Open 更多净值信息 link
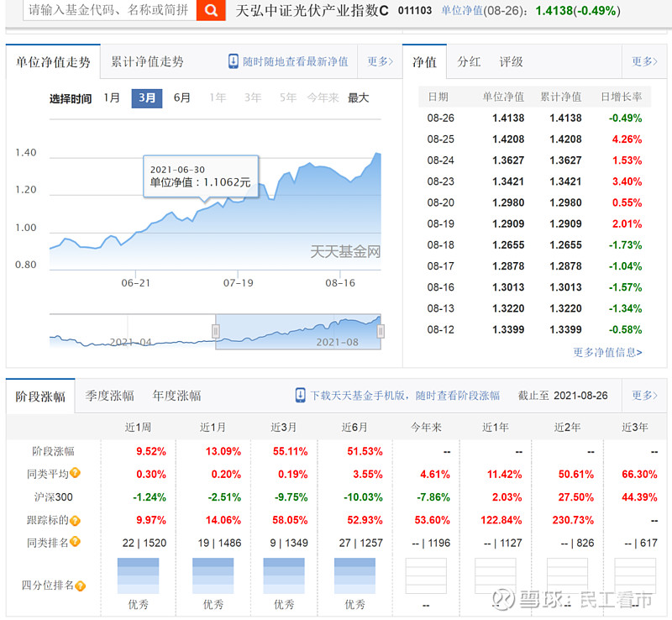Screen dimensions: 672x620 tap(607, 353)
